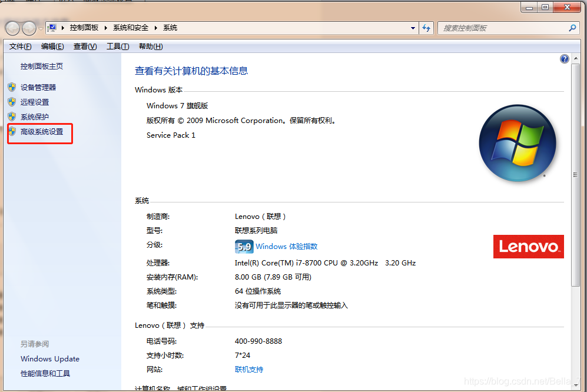Open 系统保护 link
This screenshot has height=392, width=587.
click(34, 117)
